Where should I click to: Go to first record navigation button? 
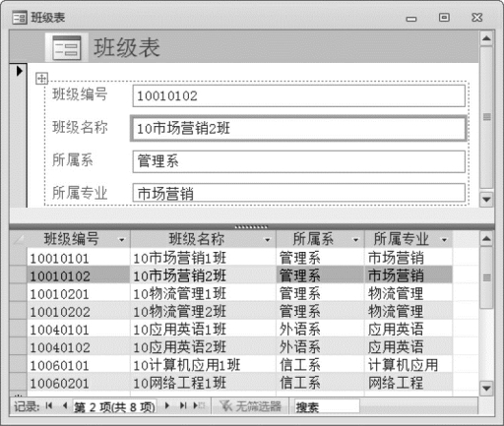pos(49,405)
